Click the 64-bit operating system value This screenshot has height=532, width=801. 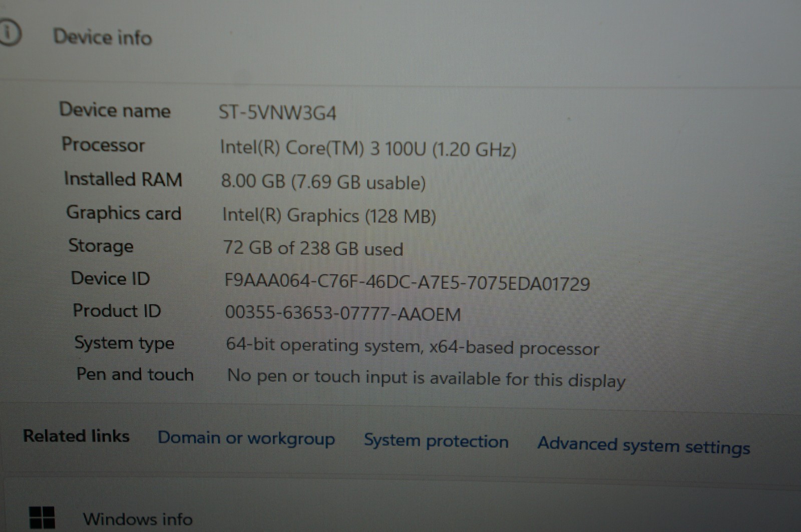(x=413, y=346)
